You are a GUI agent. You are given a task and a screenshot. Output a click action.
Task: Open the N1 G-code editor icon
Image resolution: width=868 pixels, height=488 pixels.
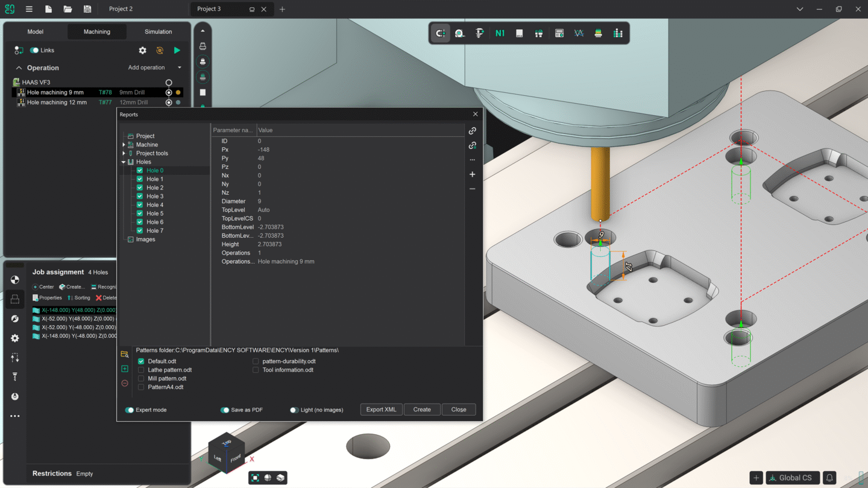point(499,33)
